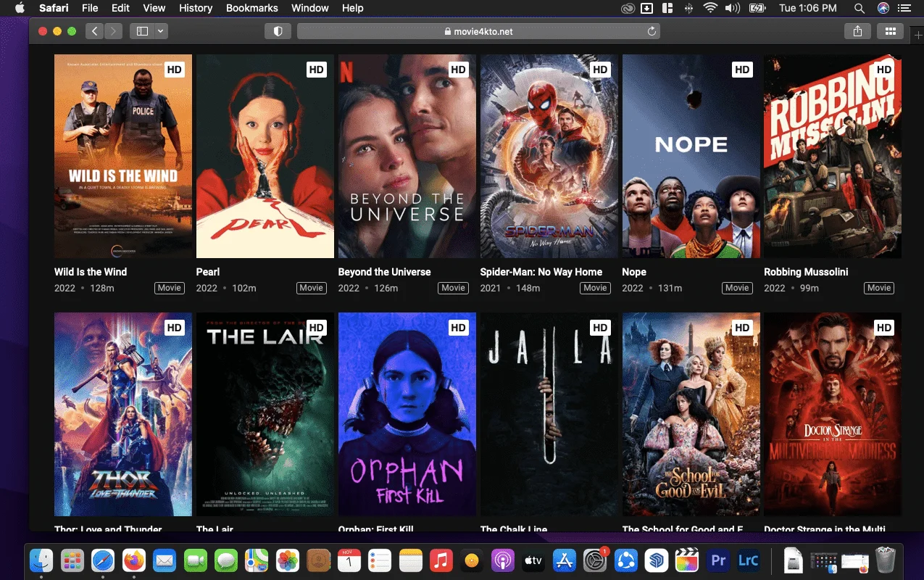The image size is (924, 580).
Task: Open the sidebar options dropdown chevron
Action: coord(160,31)
